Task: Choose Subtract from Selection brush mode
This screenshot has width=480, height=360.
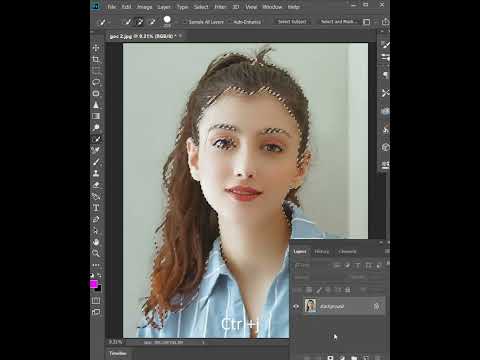Action: click(152, 22)
